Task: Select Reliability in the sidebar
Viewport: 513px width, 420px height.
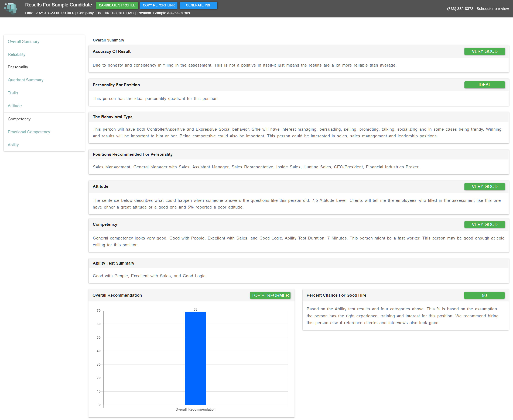Action: tap(16, 54)
